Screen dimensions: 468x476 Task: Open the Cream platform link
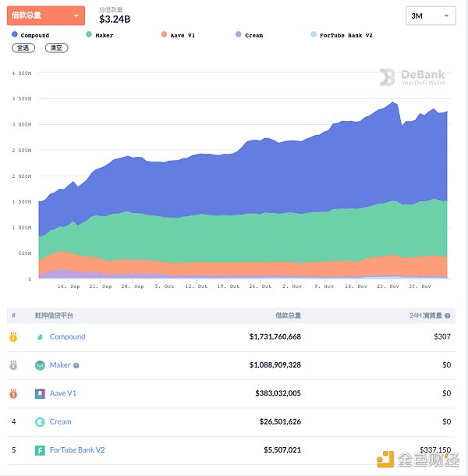point(60,421)
